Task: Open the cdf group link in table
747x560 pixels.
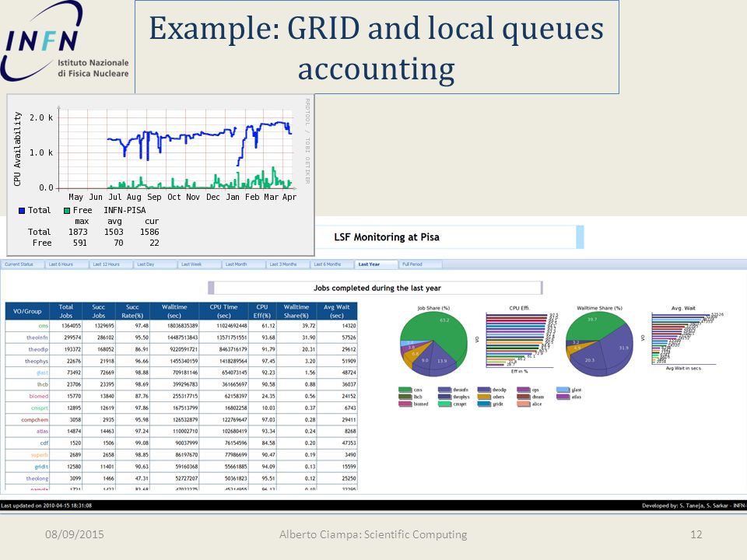Action: pos(44,443)
